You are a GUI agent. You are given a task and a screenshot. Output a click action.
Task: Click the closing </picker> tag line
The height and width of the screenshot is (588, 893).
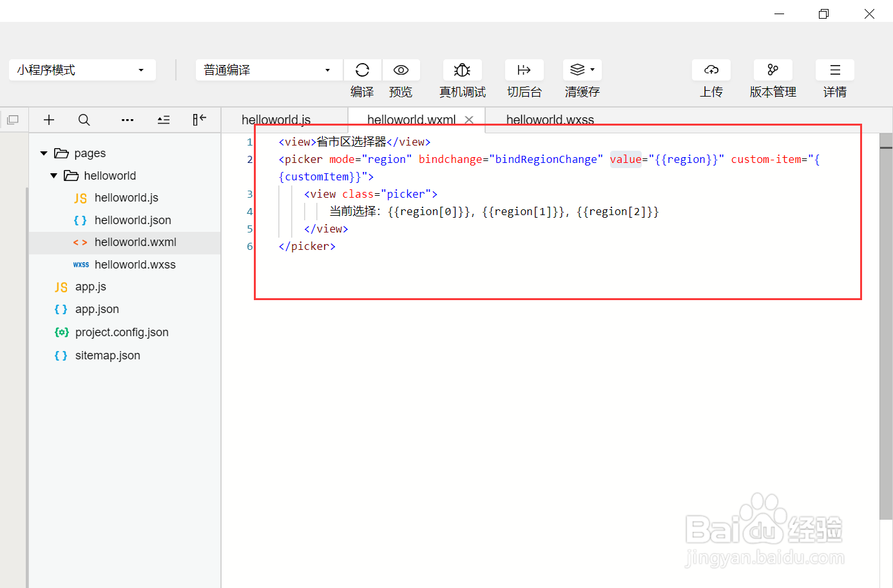[307, 246]
